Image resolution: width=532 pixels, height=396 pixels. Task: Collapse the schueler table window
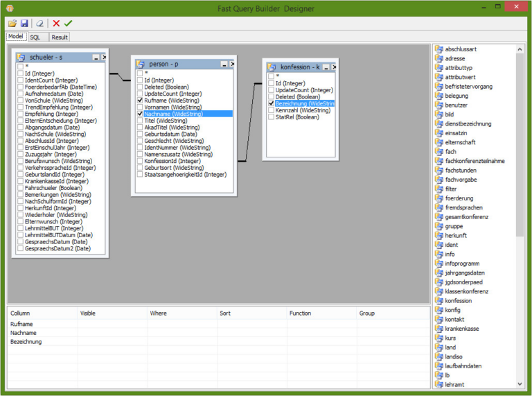click(95, 58)
